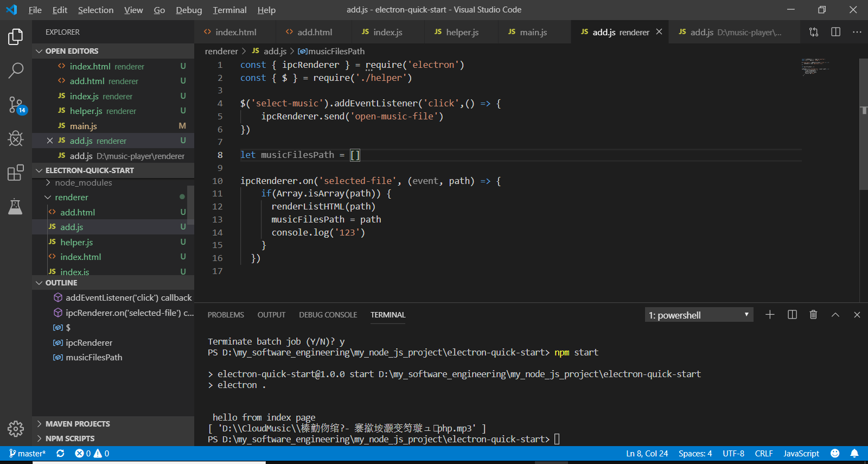Open the Search view in activity bar
Screen dimensions: 868x464
(x=16, y=70)
